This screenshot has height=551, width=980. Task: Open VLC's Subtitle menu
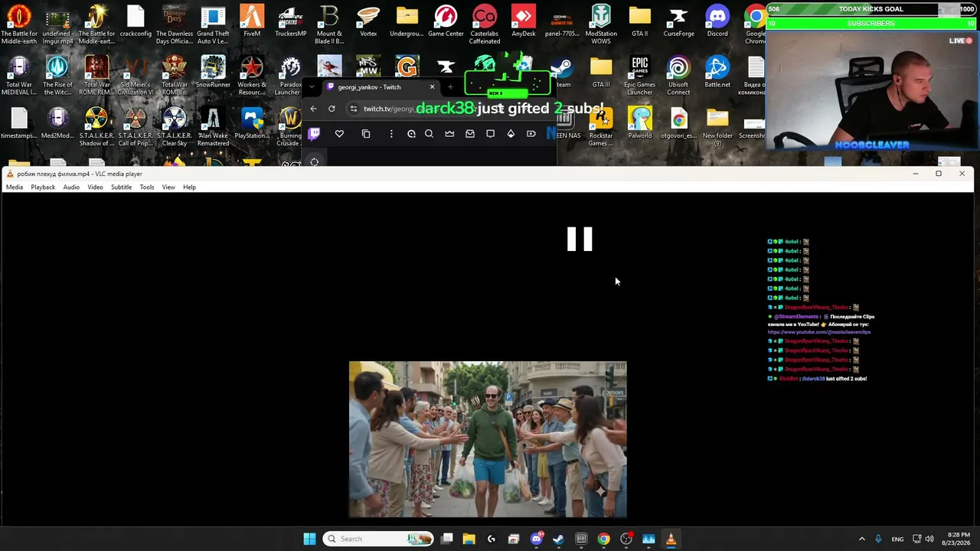pyautogui.click(x=121, y=187)
